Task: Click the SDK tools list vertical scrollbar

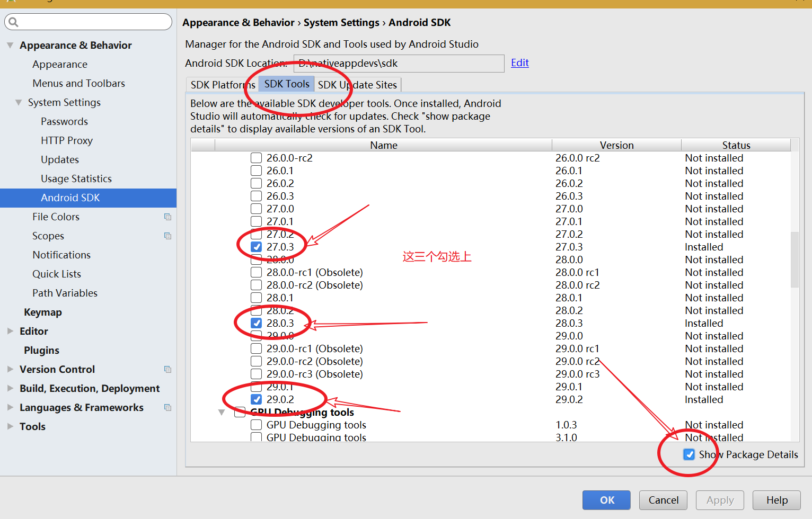Action: pyautogui.click(x=795, y=259)
